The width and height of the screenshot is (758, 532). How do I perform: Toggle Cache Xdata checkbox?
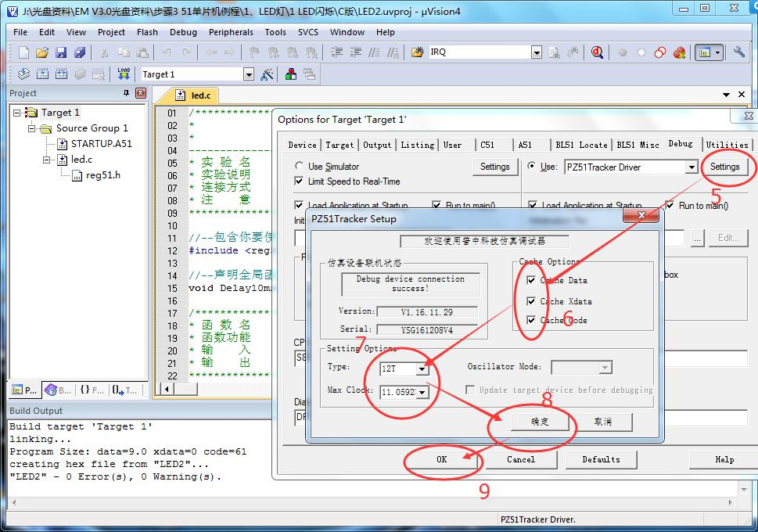[x=531, y=301]
